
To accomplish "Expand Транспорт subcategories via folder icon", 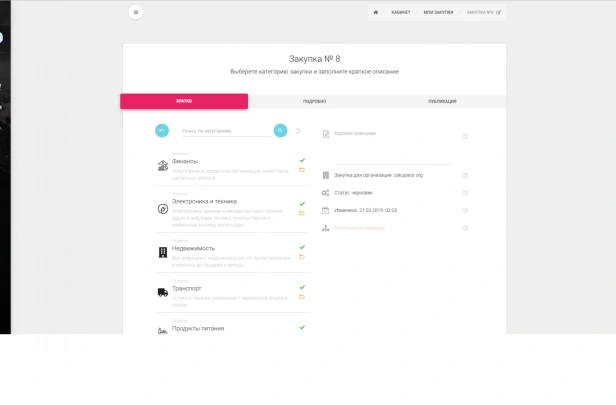I will [x=302, y=297].
